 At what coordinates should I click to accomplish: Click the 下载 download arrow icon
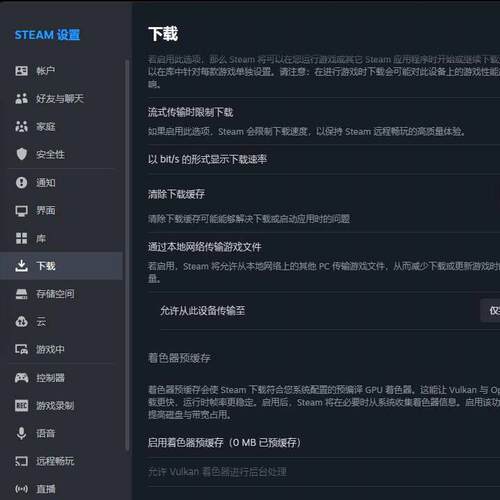coord(21,266)
